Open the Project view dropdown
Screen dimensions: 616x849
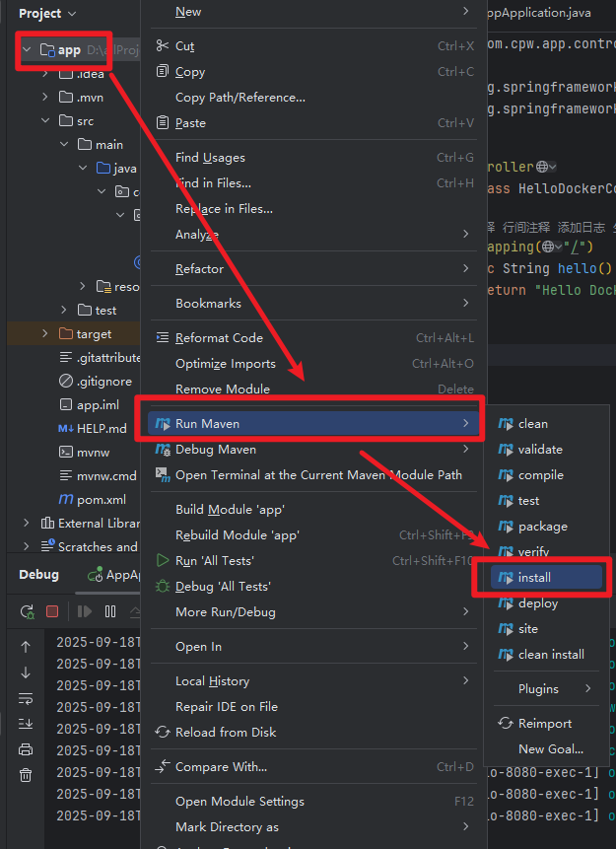[47, 13]
